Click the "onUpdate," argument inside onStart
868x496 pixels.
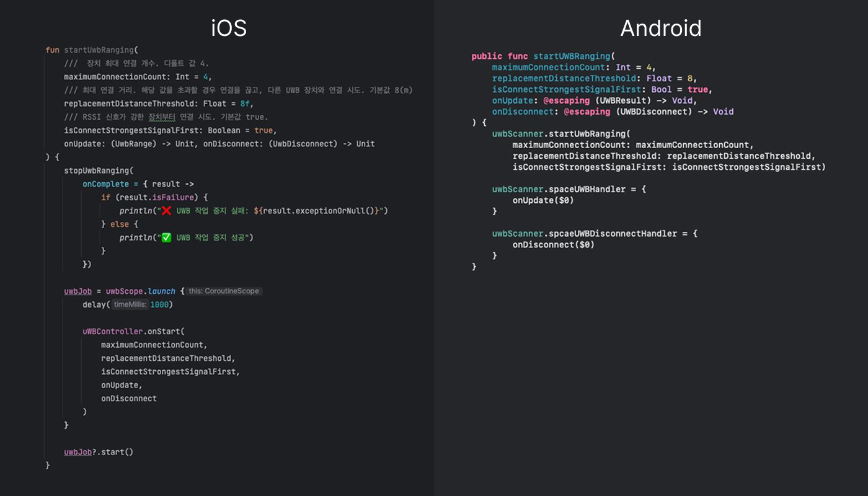click(x=122, y=385)
